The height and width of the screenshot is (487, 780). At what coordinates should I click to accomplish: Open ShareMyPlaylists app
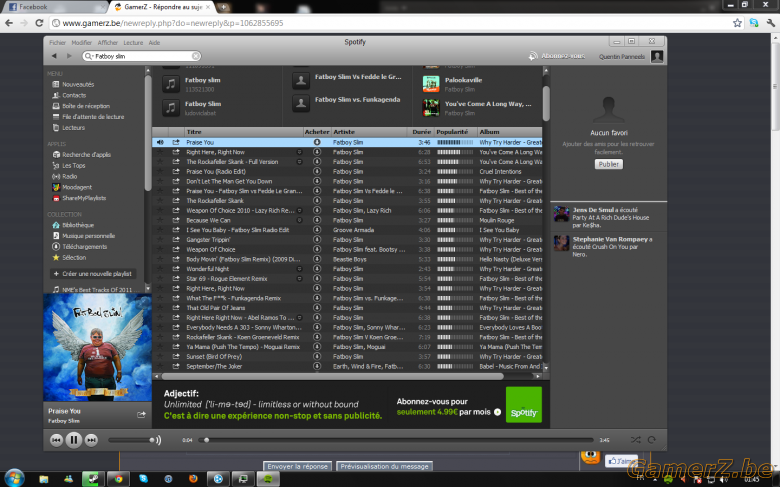79,198
